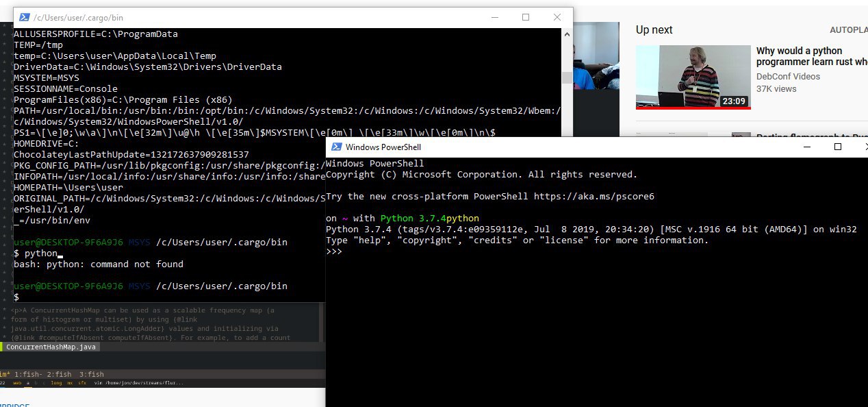
Task: Click the MSYS terminal scrollbar thumb
Action: click(x=567, y=77)
